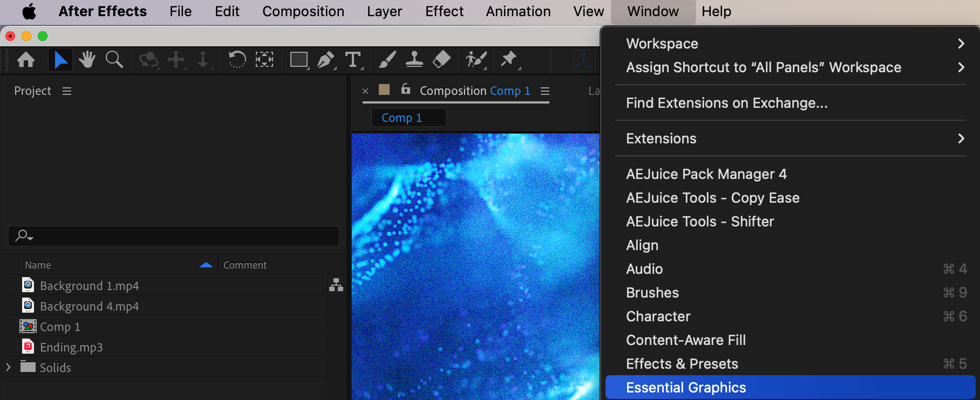Select the Pan Behind anchor point tool
The width and height of the screenshot is (980, 400).
click(x=264, y=59)
